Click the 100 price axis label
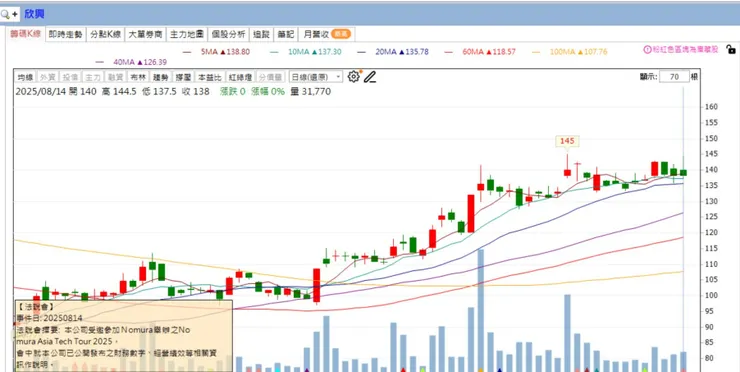The width and height of the screenshot is (740, 372). 711,296
